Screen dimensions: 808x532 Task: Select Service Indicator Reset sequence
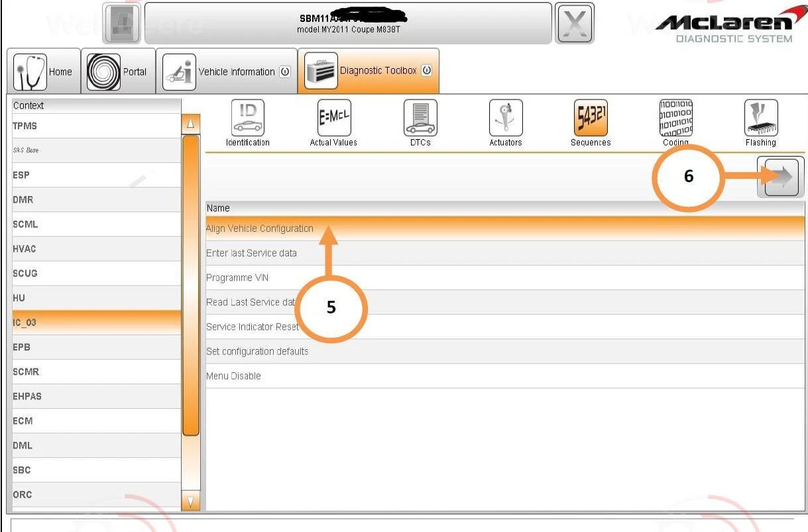[505, 327]
